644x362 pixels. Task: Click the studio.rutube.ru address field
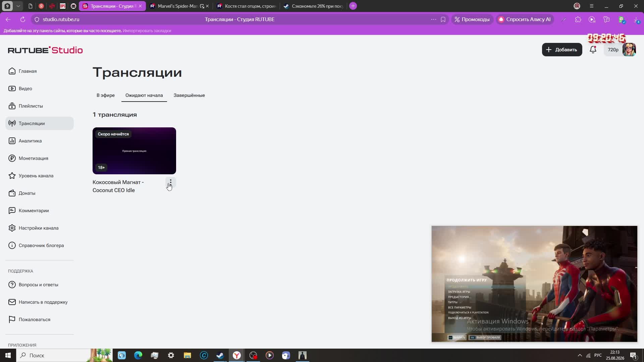point(61,19)
